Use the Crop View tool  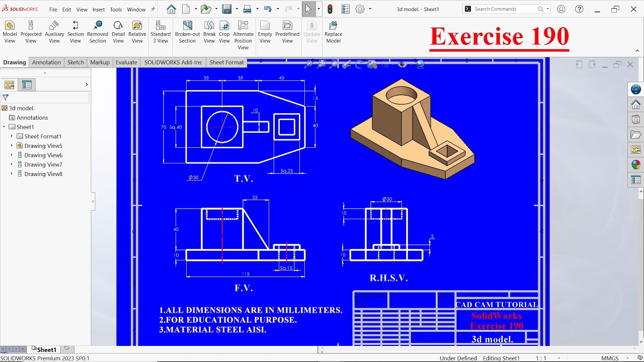(x=224, y=32)
